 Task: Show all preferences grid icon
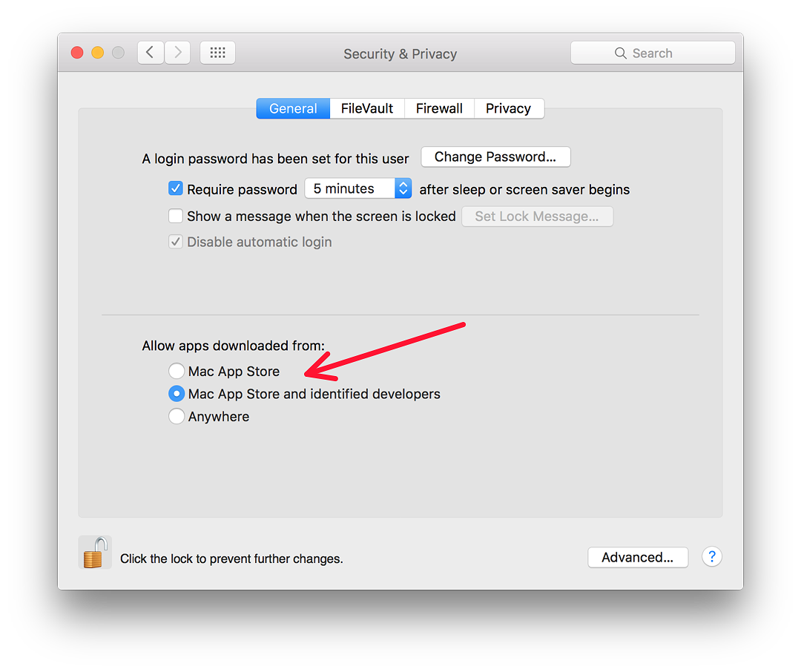pyautogui.click(x=217, y=53)
